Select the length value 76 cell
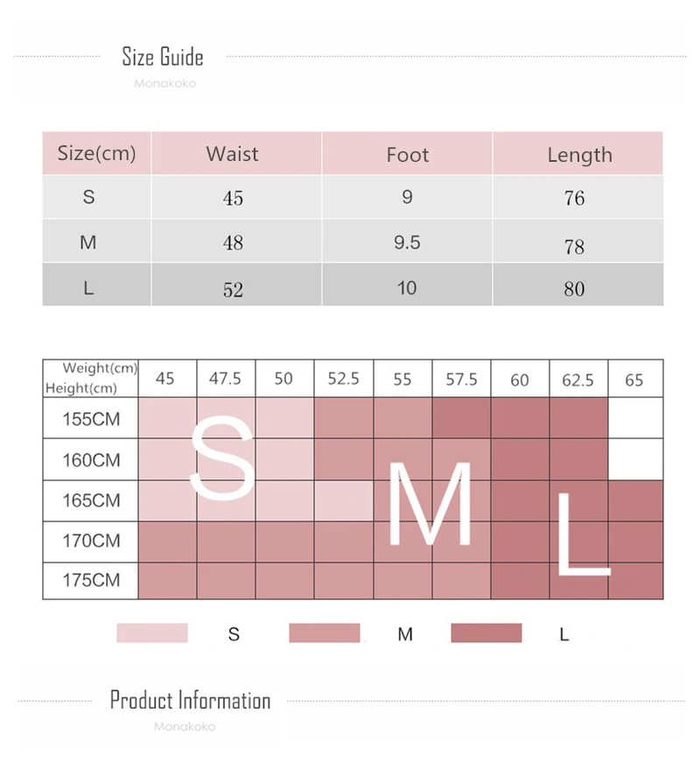This screenshot has height=769, width=700. (x=574, y=199)
